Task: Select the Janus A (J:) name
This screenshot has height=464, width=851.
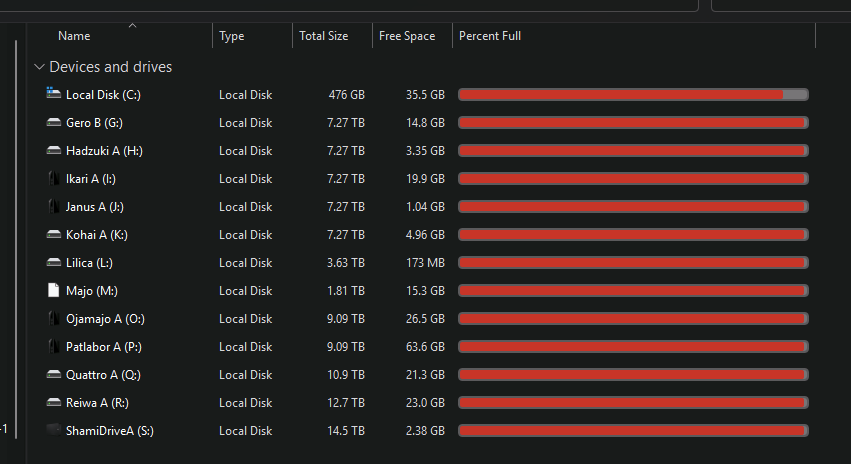Action: (x=95, y=207)
